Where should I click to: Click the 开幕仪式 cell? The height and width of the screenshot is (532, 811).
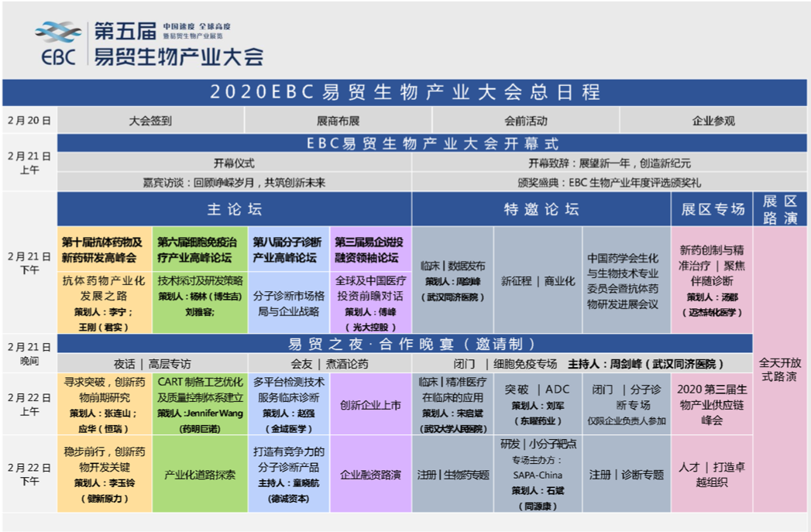tap(234, 163)
